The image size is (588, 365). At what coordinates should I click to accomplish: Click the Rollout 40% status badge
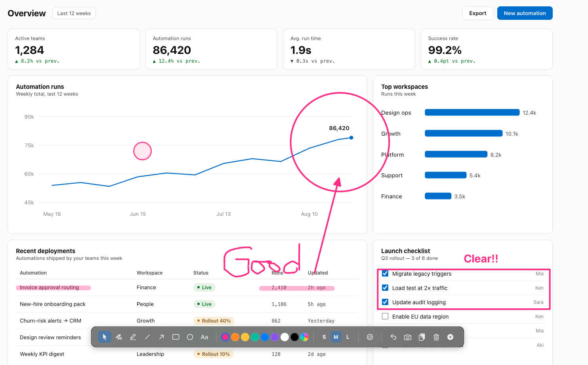coord(214,321)
